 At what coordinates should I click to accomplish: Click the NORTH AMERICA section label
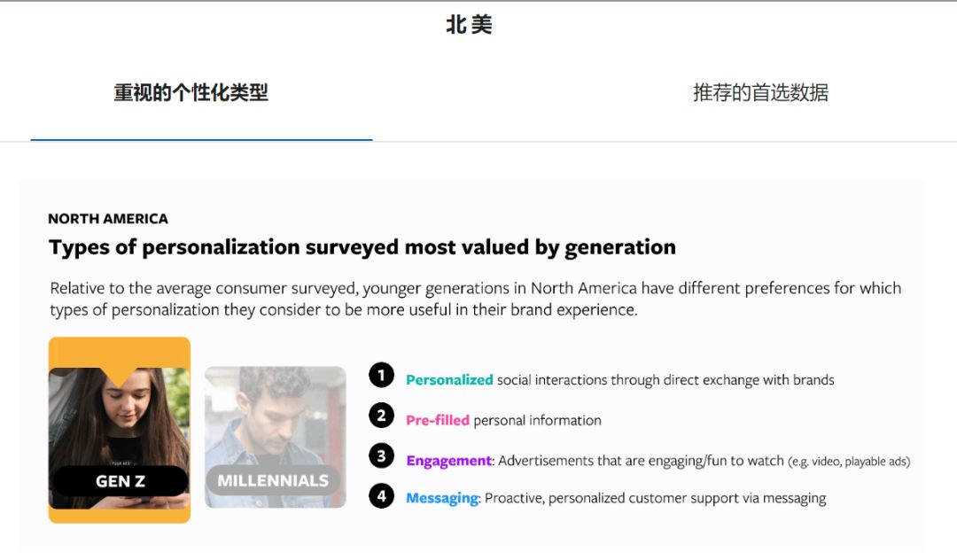pos(107,219)
